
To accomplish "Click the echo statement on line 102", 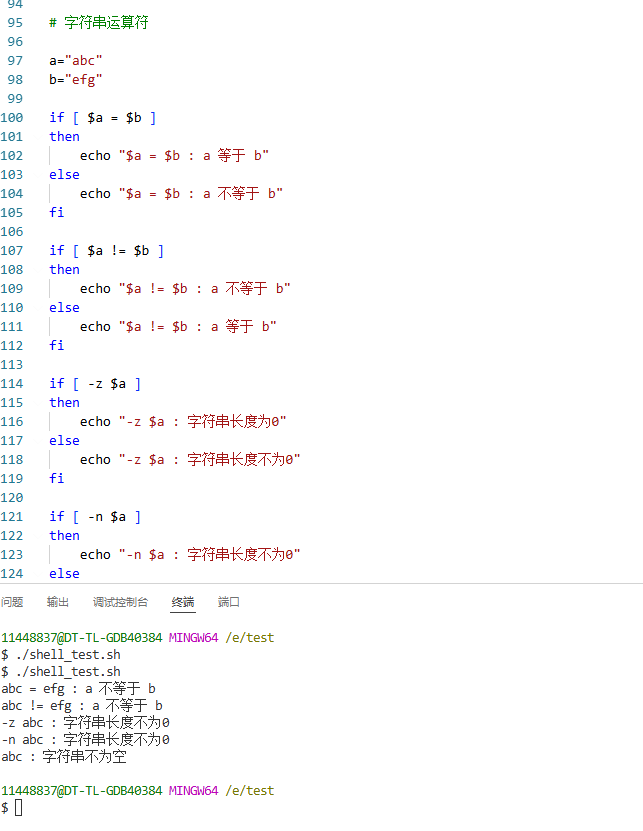I will pyautogui.click(x=174, y=156).
